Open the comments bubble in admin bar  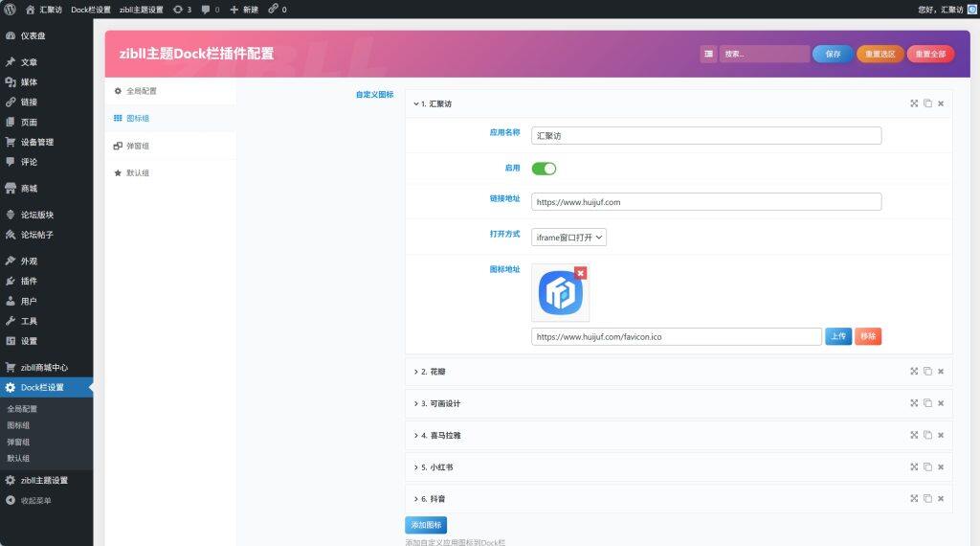pos(211,10)
